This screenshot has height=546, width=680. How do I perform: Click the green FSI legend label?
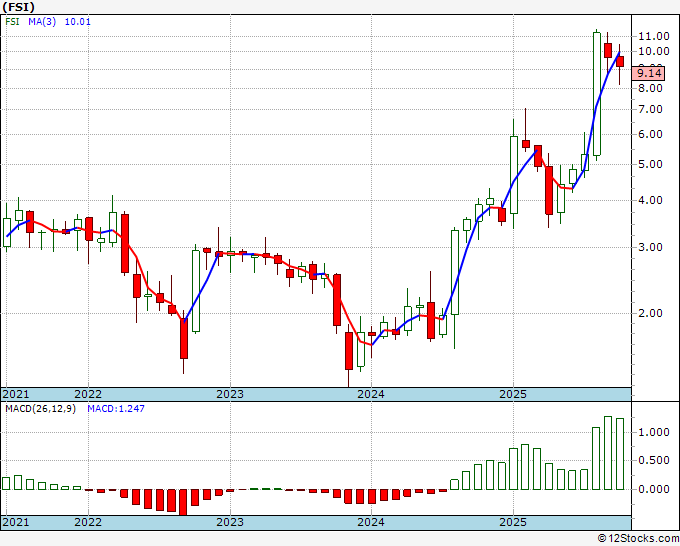tap(12, 21)
